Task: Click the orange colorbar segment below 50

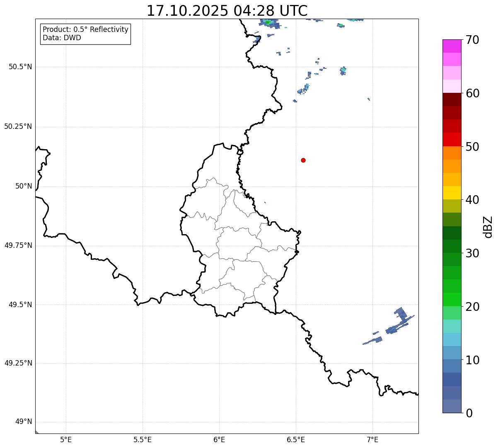Action: click(x=452, y=153)
